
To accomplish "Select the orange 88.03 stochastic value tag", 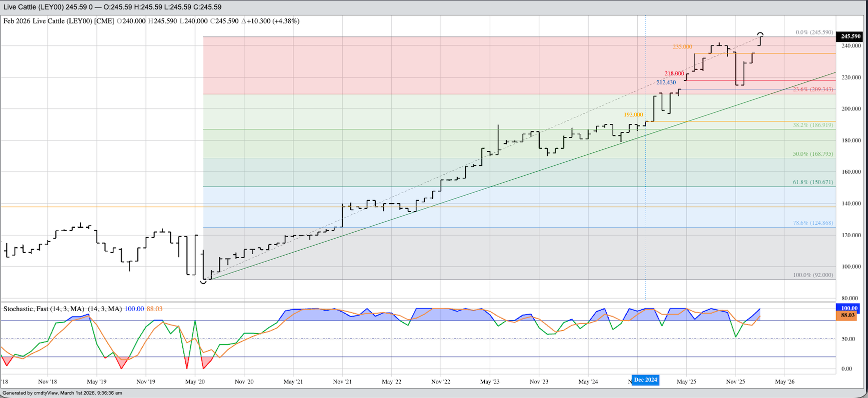I will coord(849,316).
